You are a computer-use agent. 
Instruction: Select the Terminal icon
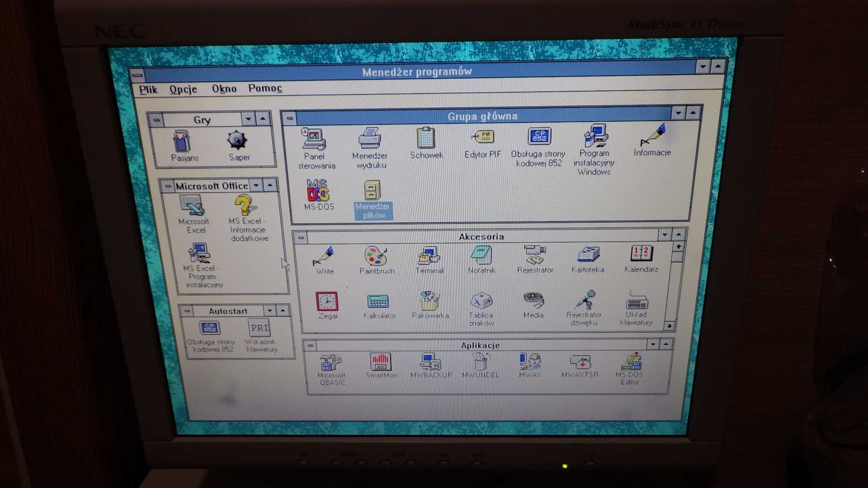coord(429,256)
